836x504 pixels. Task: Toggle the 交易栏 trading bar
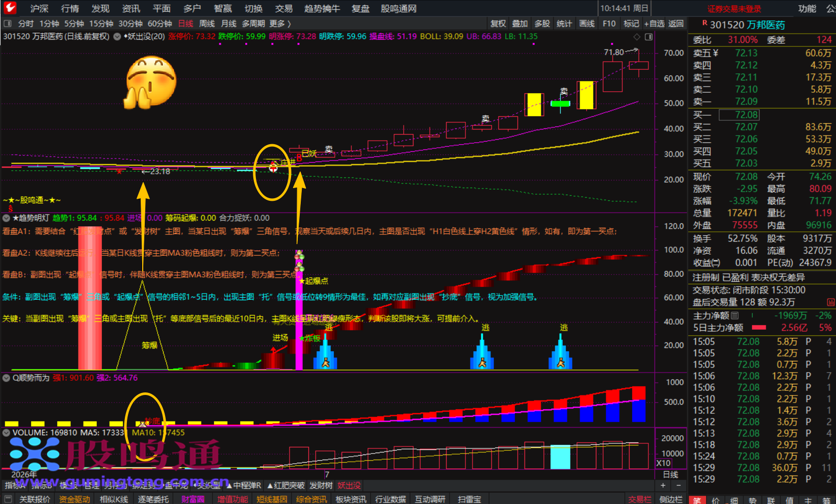[x=640, y=499]
